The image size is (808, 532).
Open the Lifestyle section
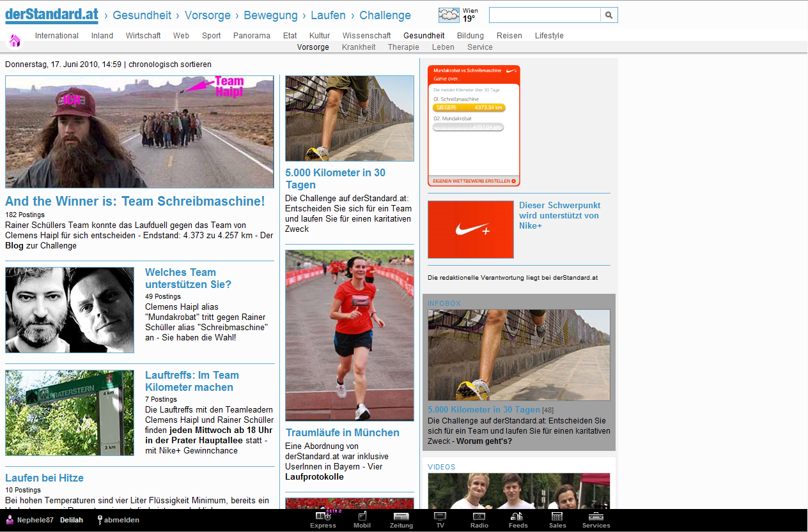(549, 36)
